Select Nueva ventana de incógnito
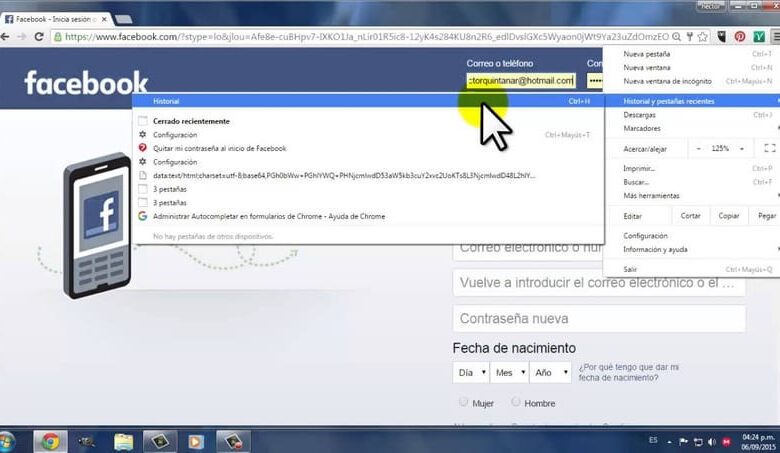This screenshot has height=453, width=780. point(691,81)
